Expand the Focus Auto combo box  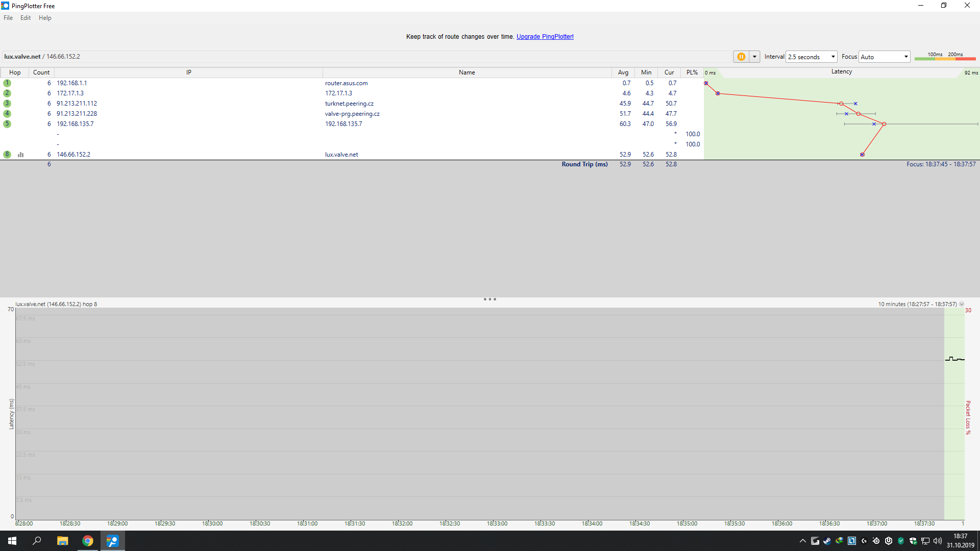coord(885,57)
